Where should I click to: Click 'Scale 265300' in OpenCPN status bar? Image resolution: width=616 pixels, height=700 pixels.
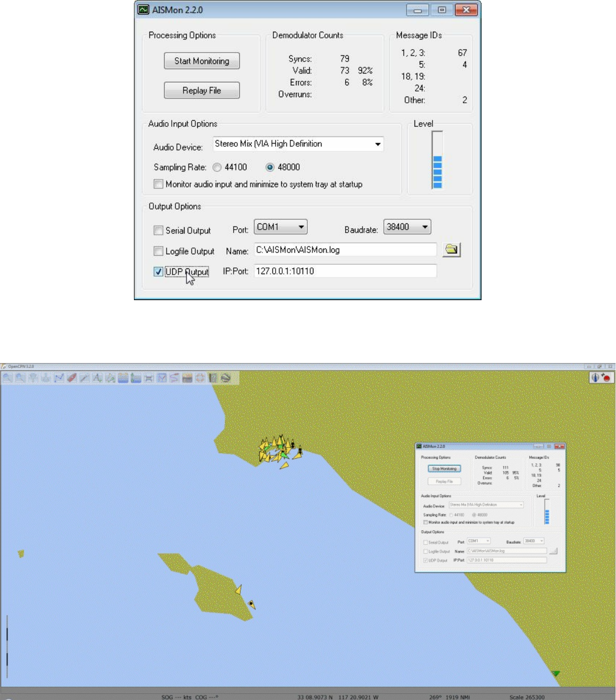[527, 697]
